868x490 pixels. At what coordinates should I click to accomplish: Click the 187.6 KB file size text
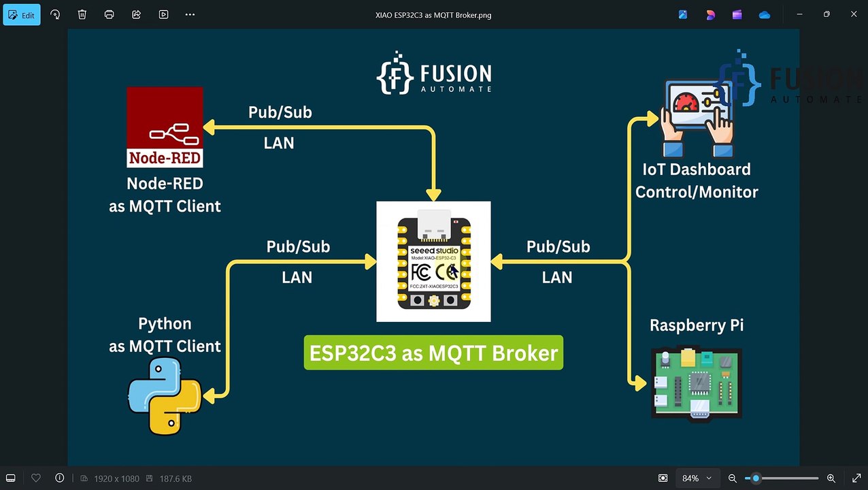click(177, 478)
